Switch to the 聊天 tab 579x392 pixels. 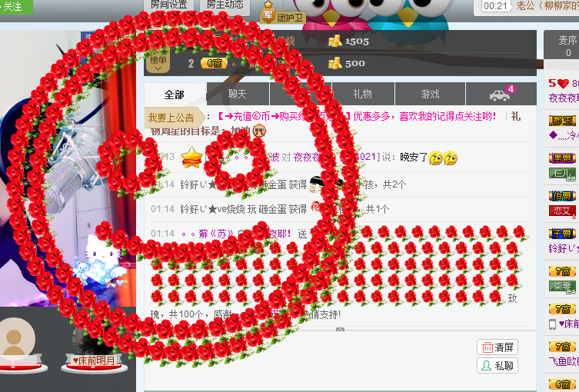[237, 94]
